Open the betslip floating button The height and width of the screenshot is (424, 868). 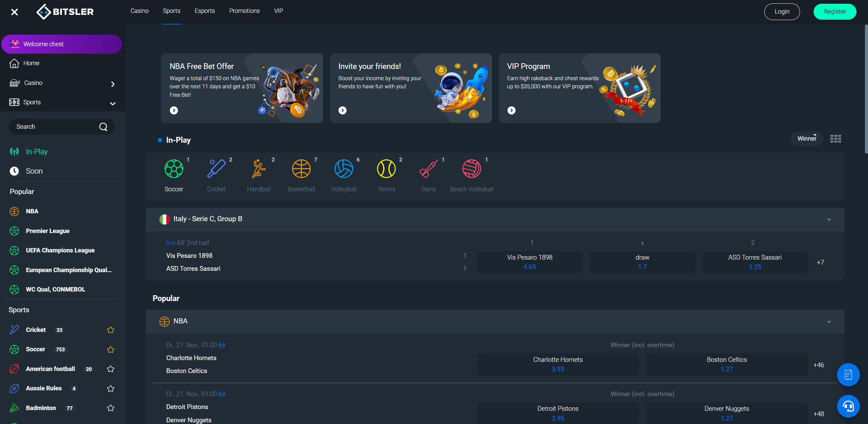848,375
